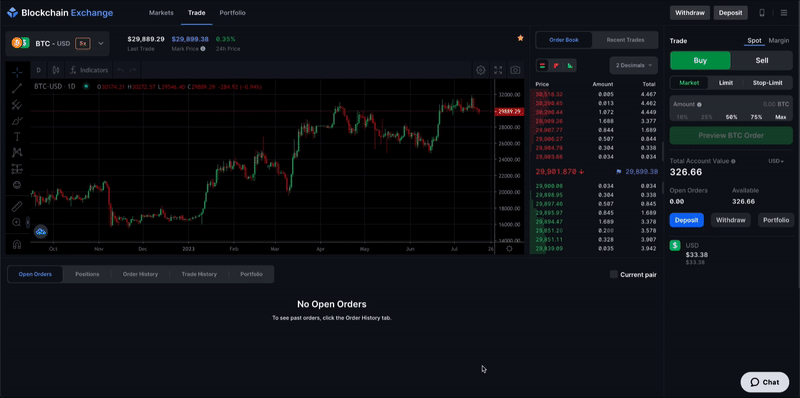Image resolution: width=800 pixels, height=398 pixels.
Task: Click the favorite star icon
Action: click(x=520, y=38)
